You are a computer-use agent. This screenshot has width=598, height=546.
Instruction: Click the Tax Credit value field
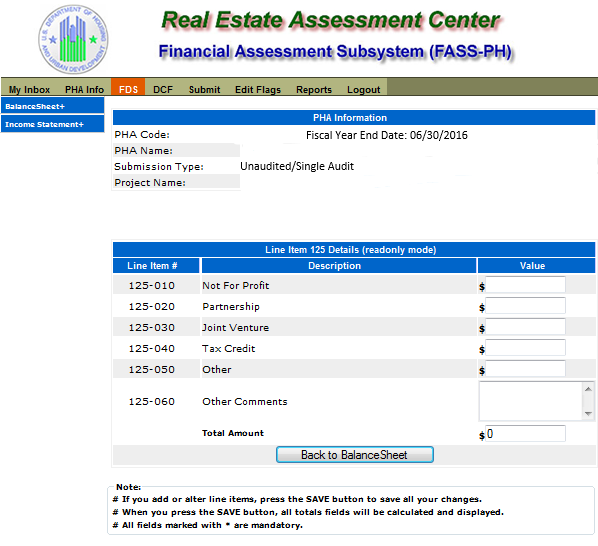(525, 347)
